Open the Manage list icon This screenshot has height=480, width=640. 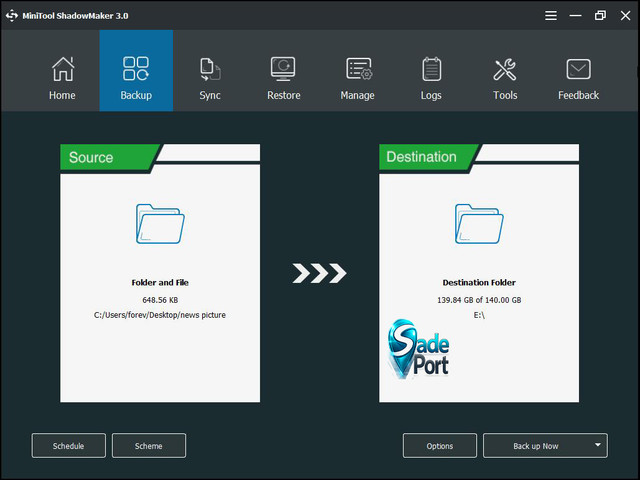[359, 69]
